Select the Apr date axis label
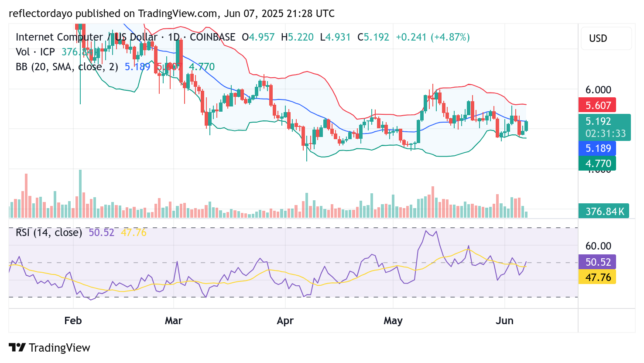This screenshot has width=644, height=363. [285, 321]
